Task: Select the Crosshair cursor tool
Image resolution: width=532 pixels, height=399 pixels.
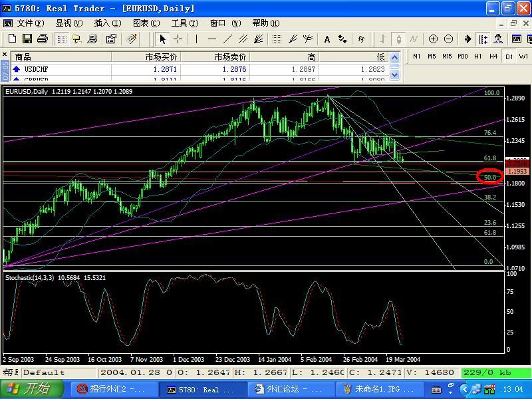Action: tap(178, 39)
